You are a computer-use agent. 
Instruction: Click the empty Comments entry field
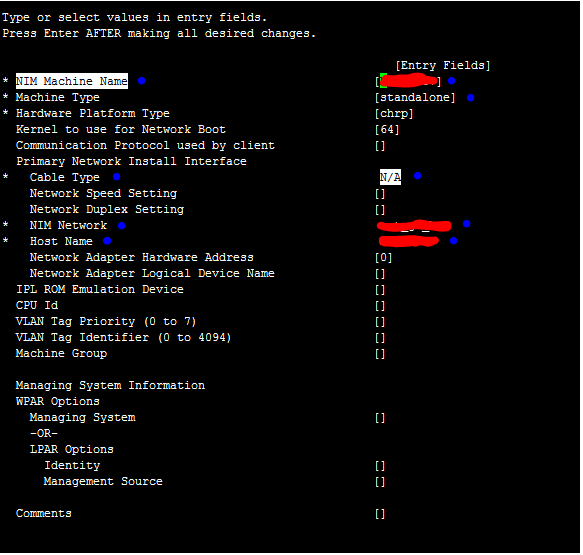tap(380, 514)
